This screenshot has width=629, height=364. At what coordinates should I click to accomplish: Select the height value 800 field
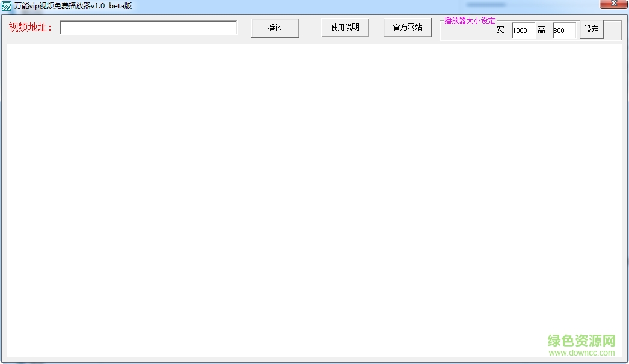pyautogui.click(x=563, y=31)
